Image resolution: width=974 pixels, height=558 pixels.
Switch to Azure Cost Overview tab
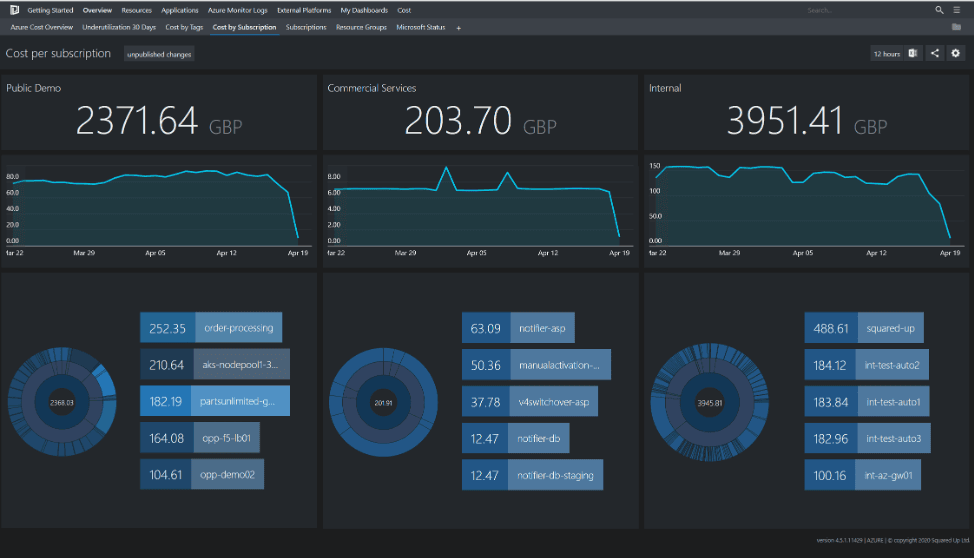[x=42, y=27]
